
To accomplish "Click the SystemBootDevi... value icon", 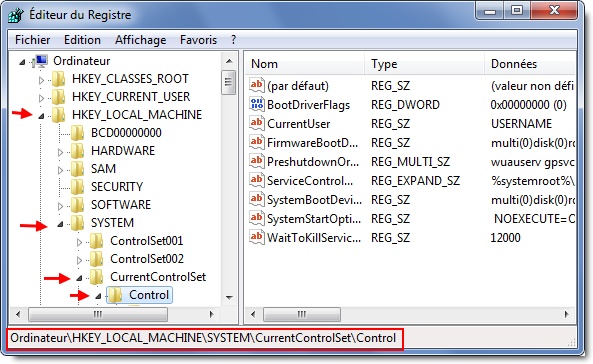I will pos(256,199).
